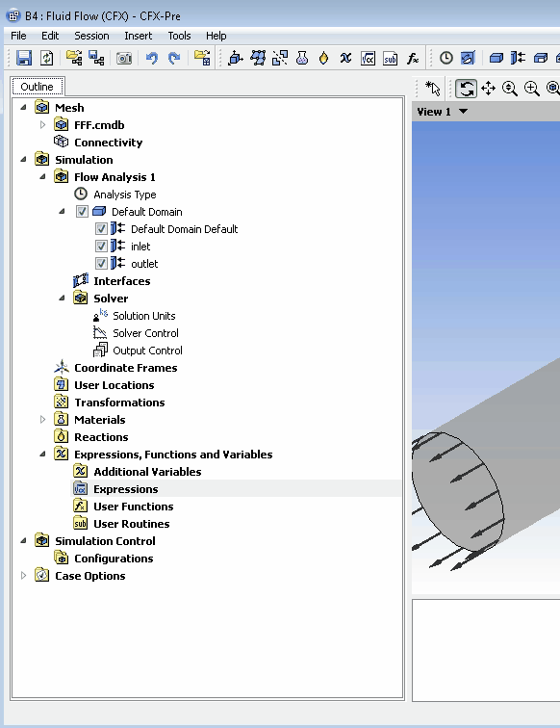This screenshot has height=728, width=560.
Task: Click the Refresh icon next to Save
Action: [x=46, y=58]
